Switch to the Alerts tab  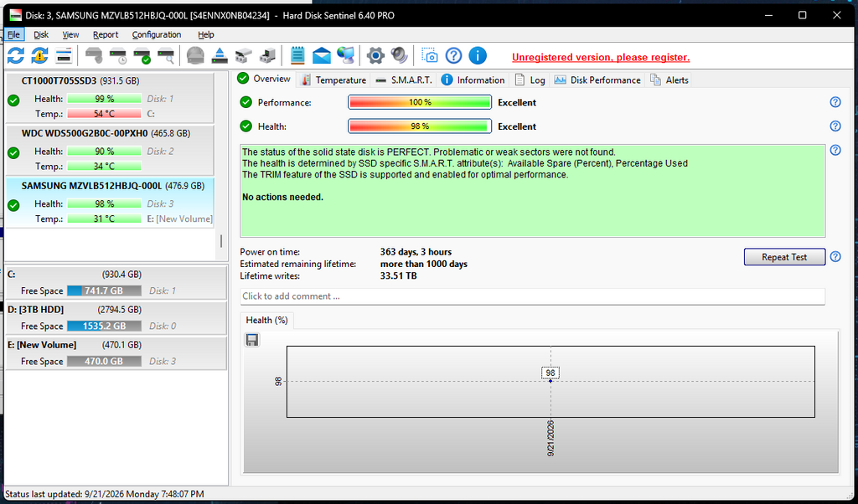click(669, 80)
